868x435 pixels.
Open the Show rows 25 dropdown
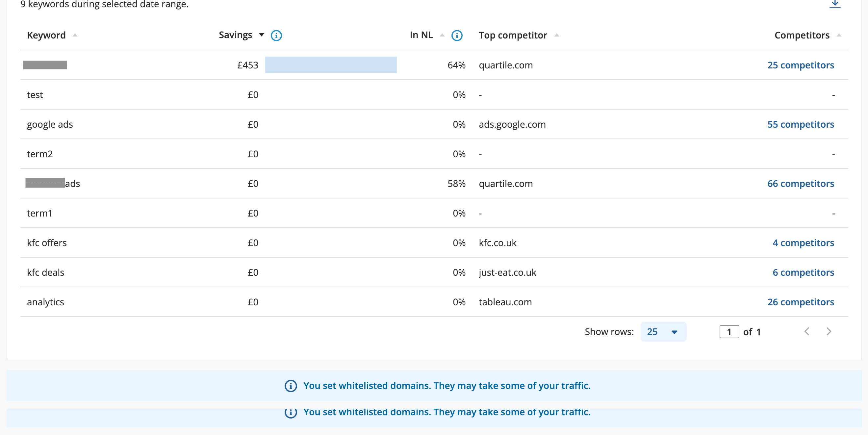click(663, 332)
